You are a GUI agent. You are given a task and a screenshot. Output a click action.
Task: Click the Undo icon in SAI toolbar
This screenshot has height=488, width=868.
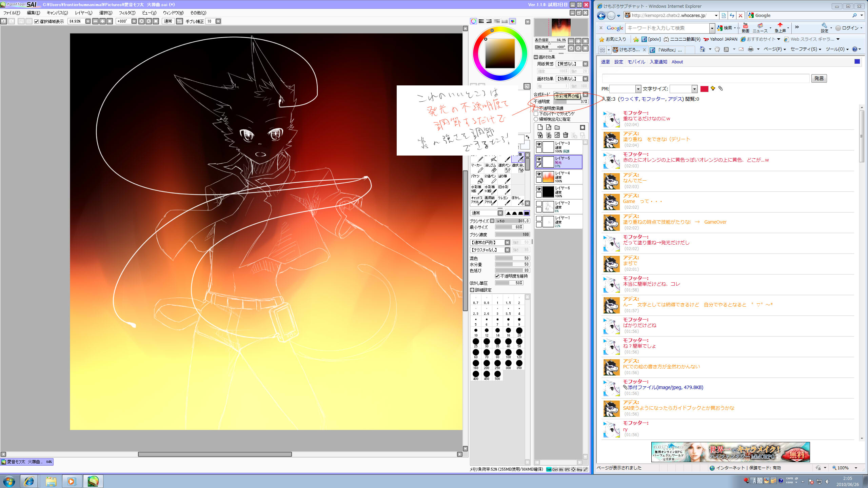coord(3,21)
